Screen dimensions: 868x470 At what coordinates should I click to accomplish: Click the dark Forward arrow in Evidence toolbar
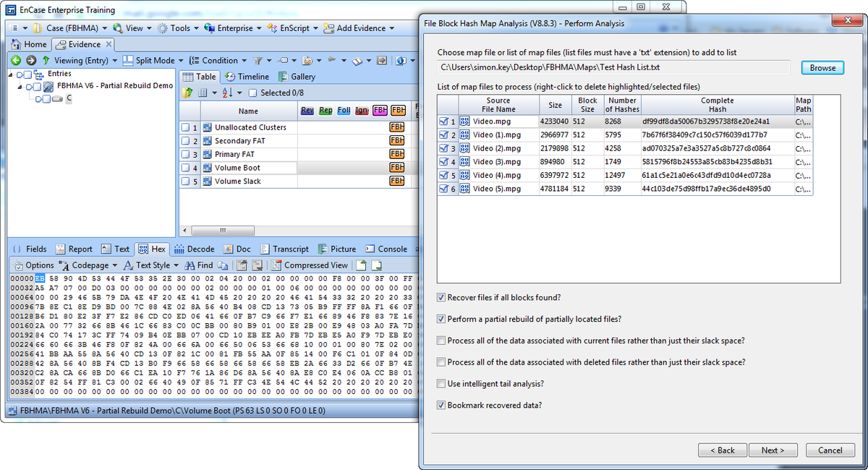coord(30,60)
